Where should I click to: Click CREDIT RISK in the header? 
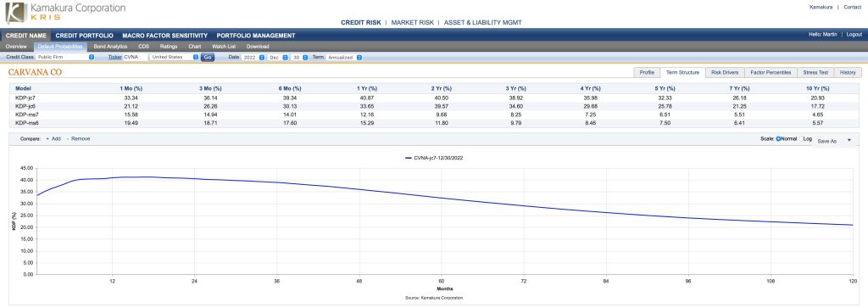[361, 23]
